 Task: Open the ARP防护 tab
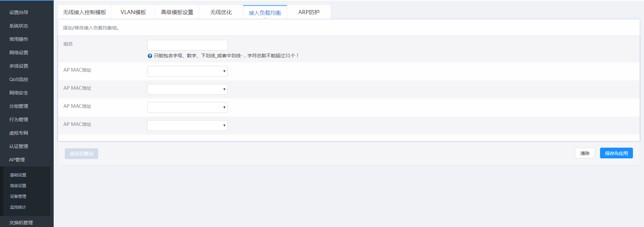(x=309, y=12)
